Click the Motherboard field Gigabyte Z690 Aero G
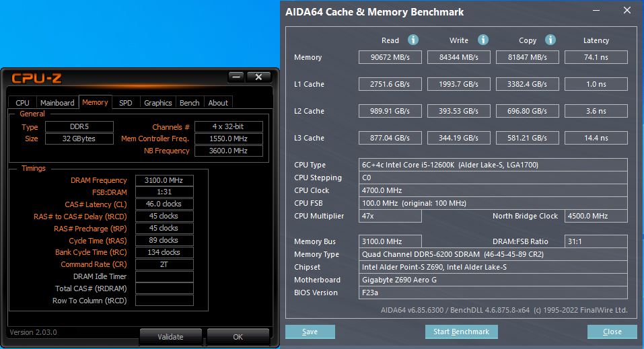 tap(493, 280)
